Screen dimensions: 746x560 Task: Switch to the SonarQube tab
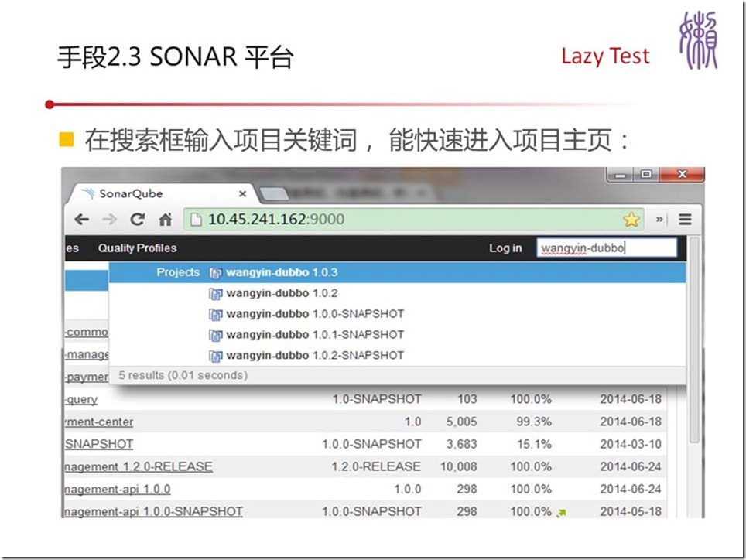[x=162, y=193]
